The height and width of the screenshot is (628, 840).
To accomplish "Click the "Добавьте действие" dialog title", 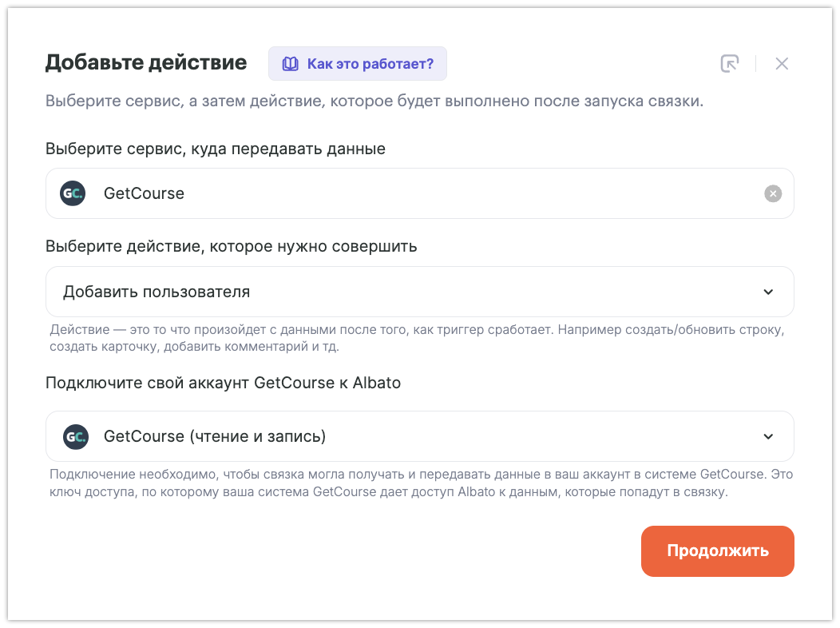I will [146, 62].
